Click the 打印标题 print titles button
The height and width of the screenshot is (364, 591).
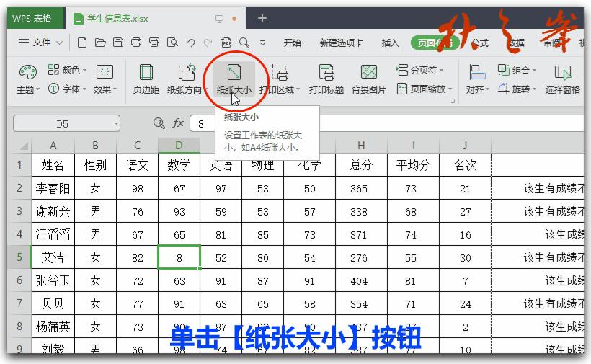[326, 79]
